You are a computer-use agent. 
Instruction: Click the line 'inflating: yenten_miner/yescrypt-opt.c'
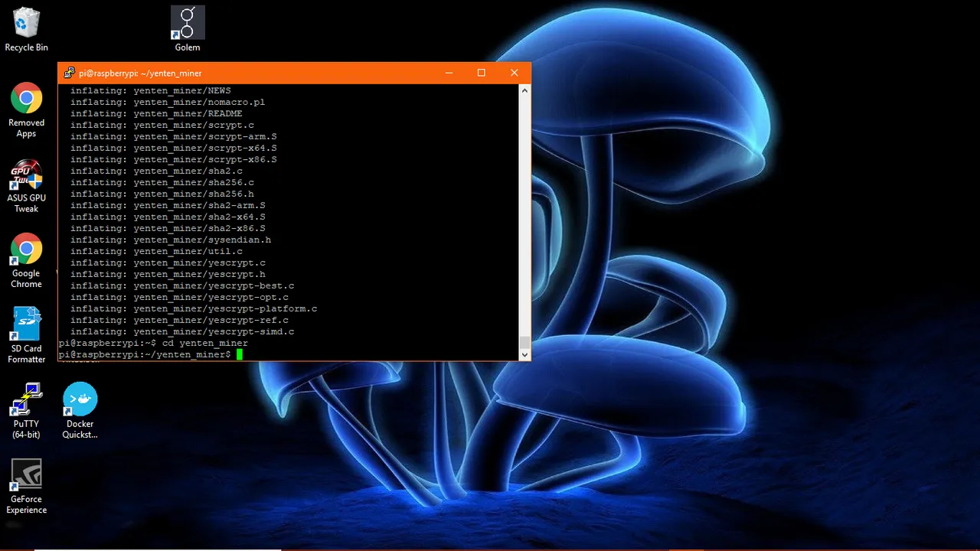click(x=179, y=297)
